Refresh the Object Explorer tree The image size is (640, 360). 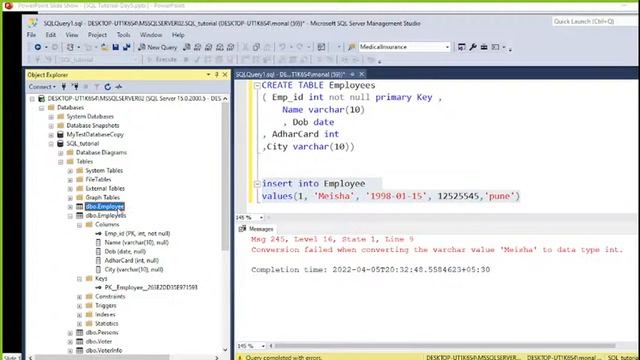click(107, 87)
